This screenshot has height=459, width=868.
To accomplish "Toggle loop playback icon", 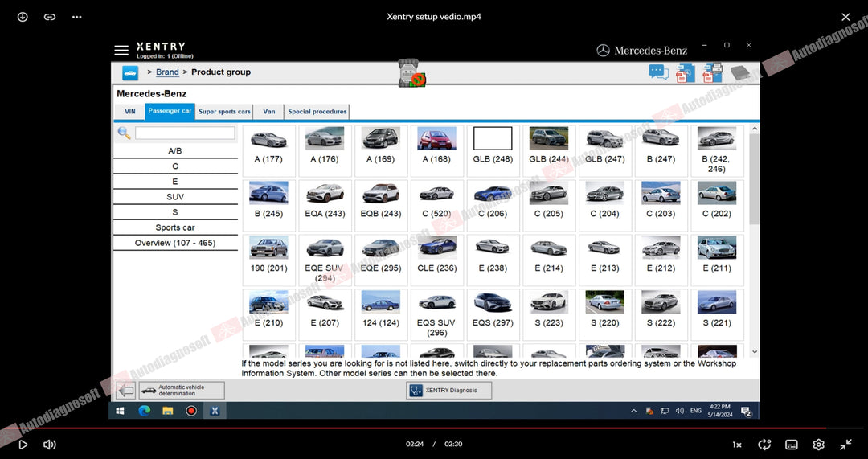I will 764,444.
